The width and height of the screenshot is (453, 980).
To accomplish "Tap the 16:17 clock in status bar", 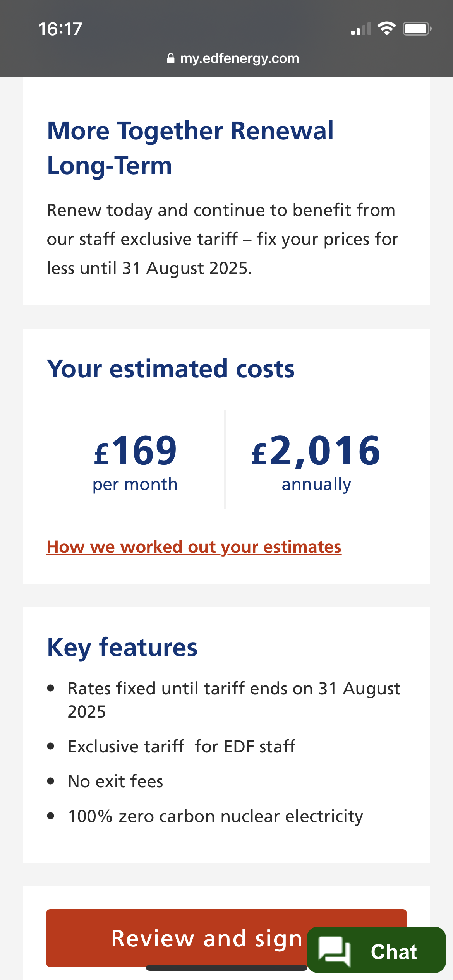I will pos(60,29).
